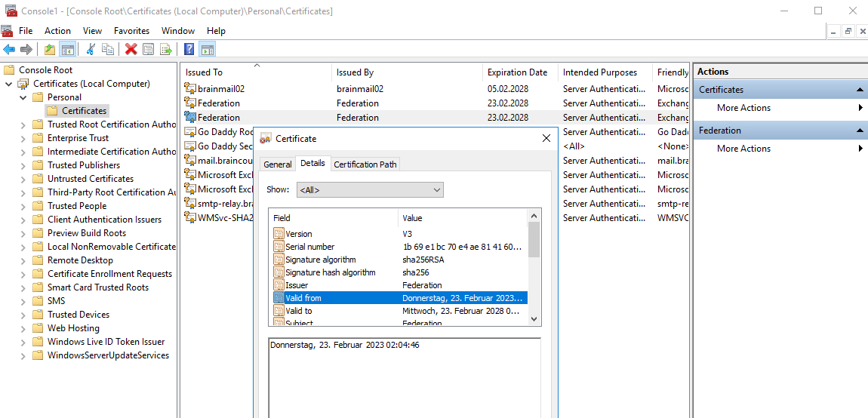
Task: Sort by the Expiration Date column header
Action: pos(520,72)
